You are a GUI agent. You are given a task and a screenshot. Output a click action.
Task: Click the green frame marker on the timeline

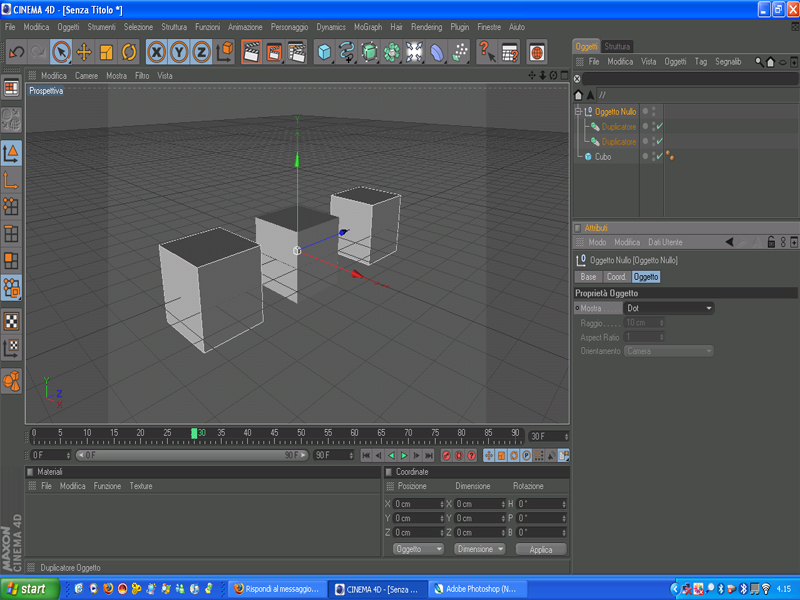click(195, 433)
